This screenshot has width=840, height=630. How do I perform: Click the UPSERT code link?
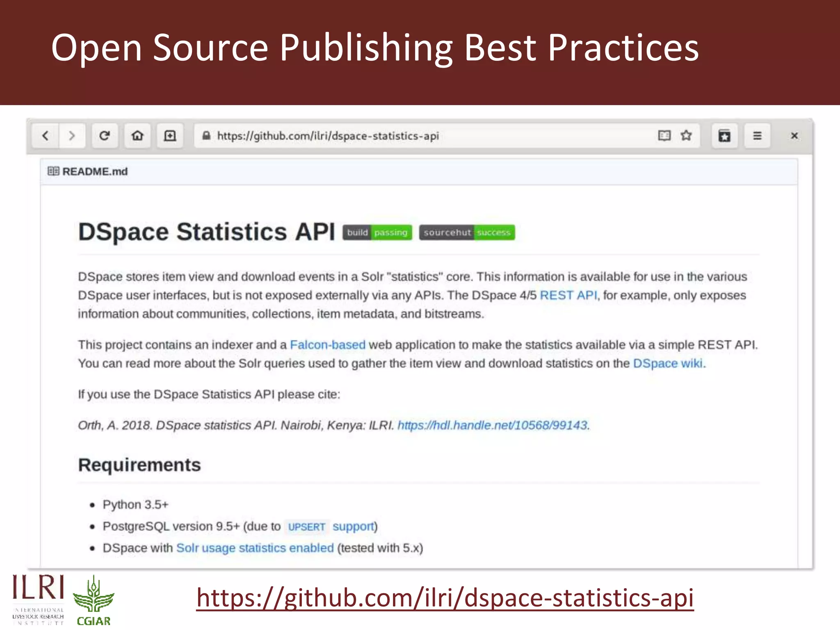[x=306, y=527]
